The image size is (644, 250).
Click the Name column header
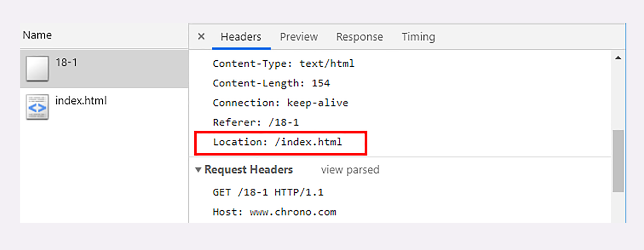click(x=37, y=35)
